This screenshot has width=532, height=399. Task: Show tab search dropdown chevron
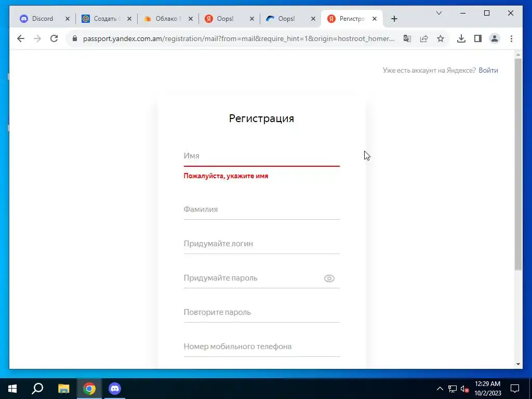[438, 13]
